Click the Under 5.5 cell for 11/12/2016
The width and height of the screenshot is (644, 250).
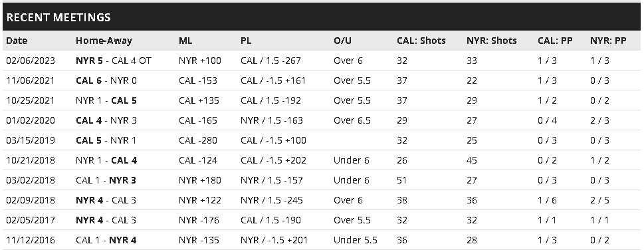(356, 240)
